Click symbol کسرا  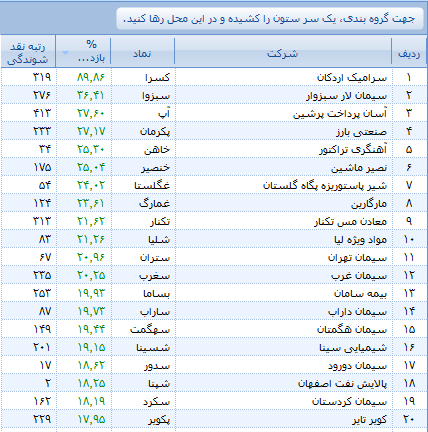click(157, 78)
